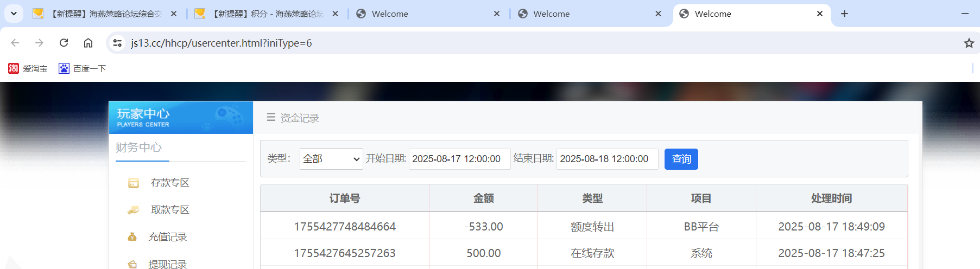
Task: Click the 取款专区 hand icon
Action: point(133,210)
